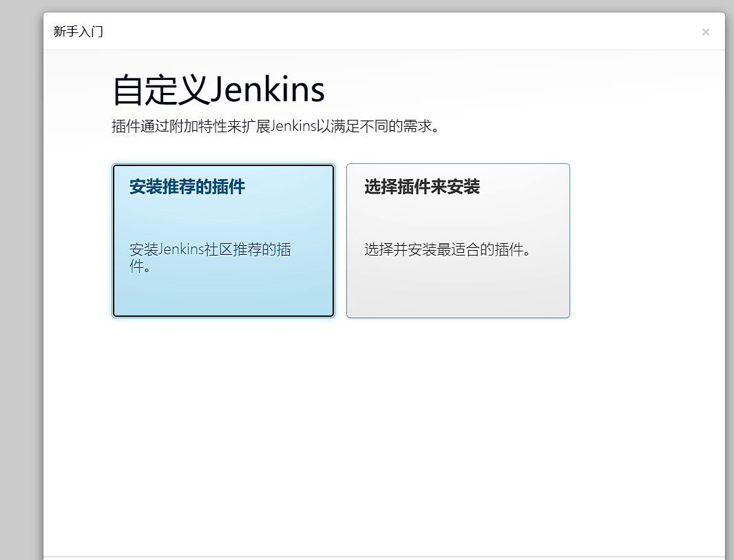This screenshot has height=560, width=734.
Task: Choose the 安装推荐的插件 option card
Action: click(223, 240)
